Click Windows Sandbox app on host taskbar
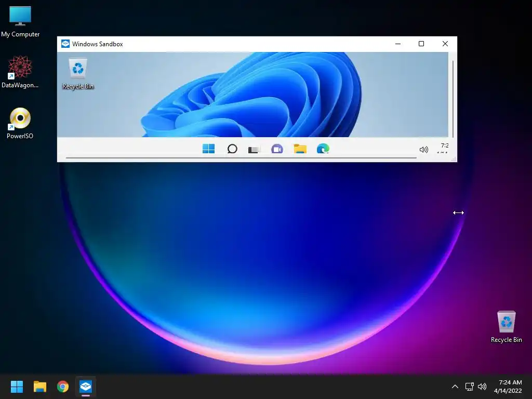Viewport: 532px width, 399px height. [86, 387]
